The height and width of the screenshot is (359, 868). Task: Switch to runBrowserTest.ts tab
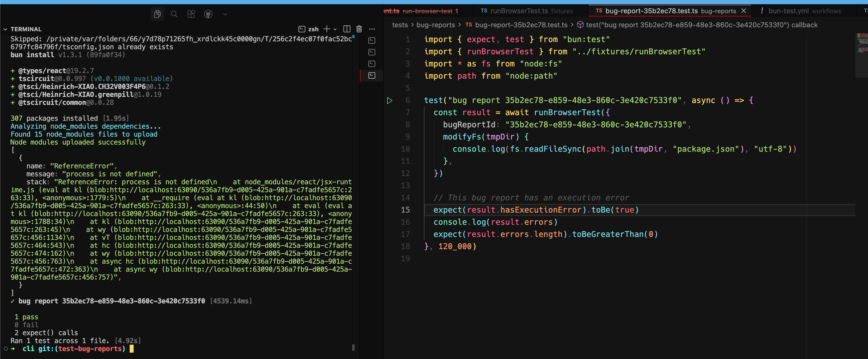(526, 11)
